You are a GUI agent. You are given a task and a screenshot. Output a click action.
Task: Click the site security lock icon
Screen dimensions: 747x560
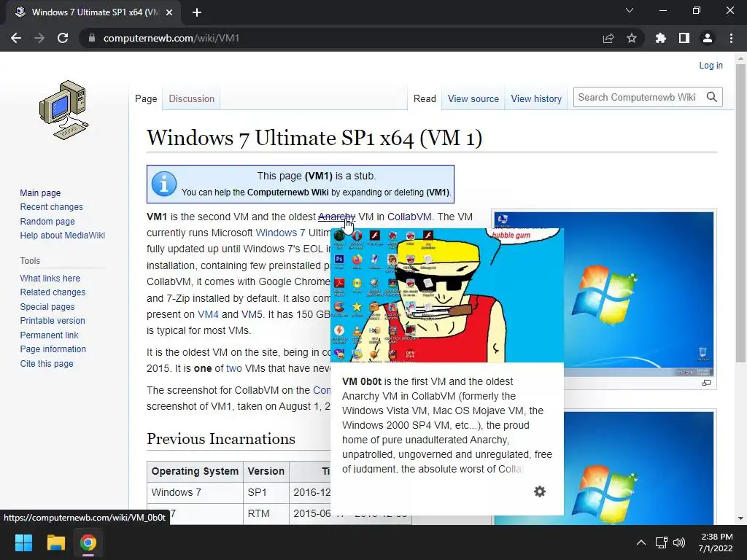click(92, 38)
